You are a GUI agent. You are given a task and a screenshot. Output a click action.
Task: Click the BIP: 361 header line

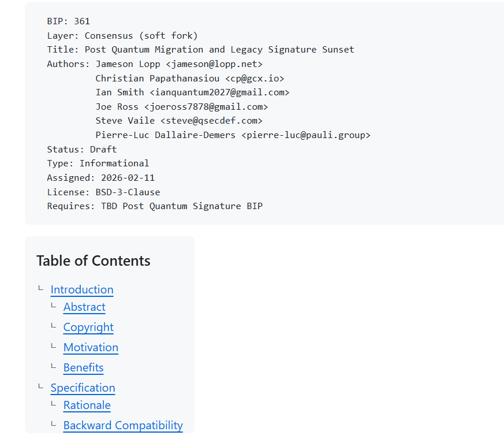tap(69, 21)
